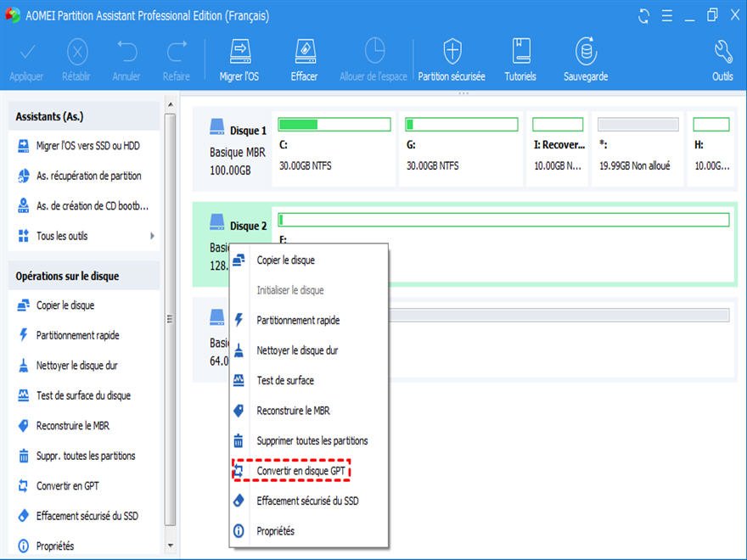
Task: Click the Assistants (As.) section header
Action: click(84, 116)
